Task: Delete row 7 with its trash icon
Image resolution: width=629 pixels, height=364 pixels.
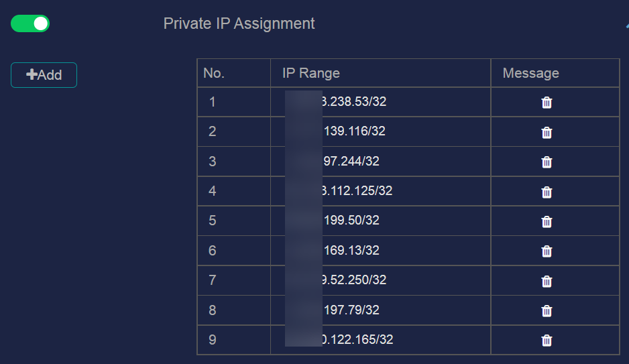Action: coord(547,281)
